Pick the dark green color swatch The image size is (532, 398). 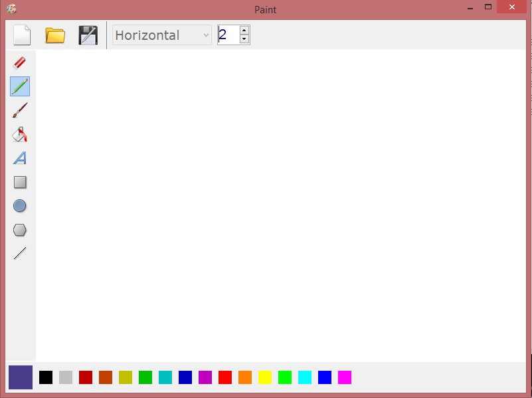[145, 377]
